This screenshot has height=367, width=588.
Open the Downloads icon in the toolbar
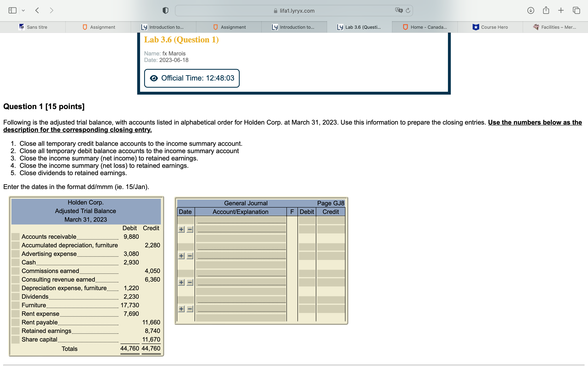531,10
